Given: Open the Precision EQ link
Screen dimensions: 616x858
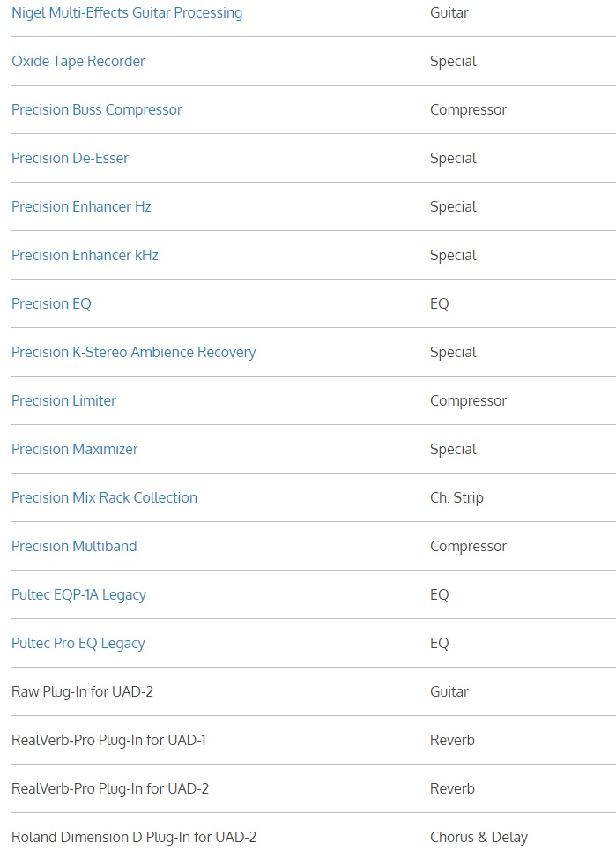Looking at the screenshot, I should 51,304.
